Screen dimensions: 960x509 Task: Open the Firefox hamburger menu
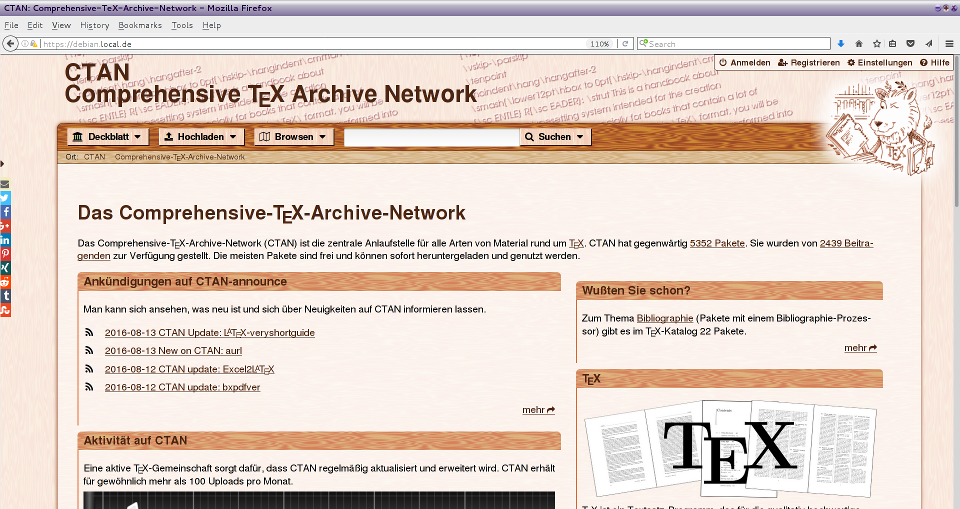click(950, 43)
